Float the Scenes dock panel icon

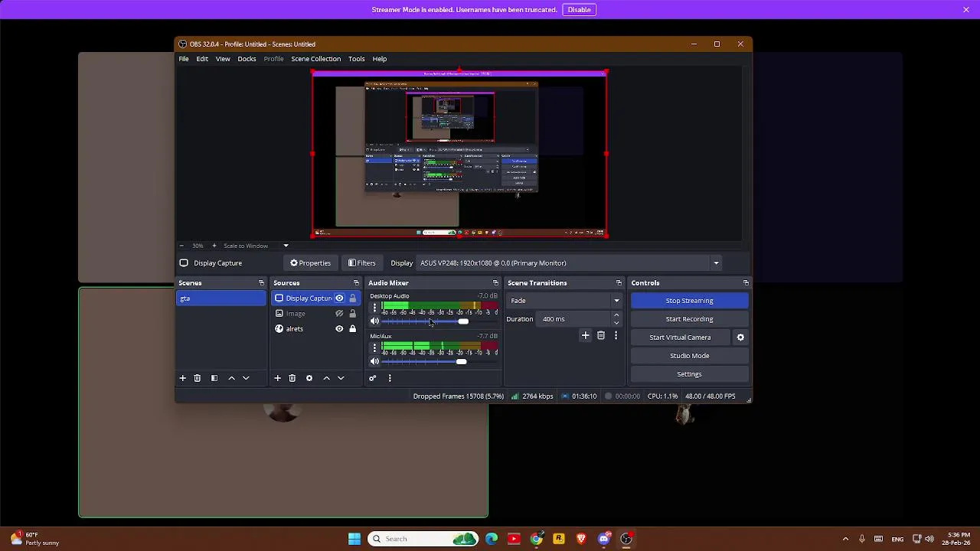click(261, 283)
